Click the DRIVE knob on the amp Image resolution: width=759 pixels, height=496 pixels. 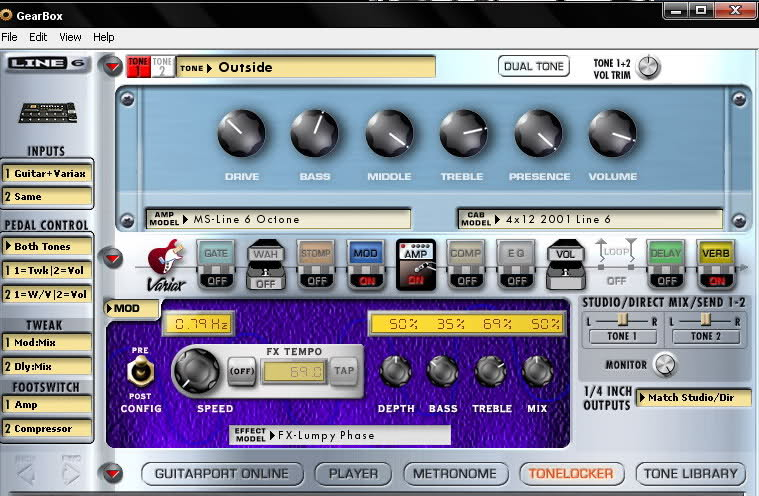click(241, 134)
